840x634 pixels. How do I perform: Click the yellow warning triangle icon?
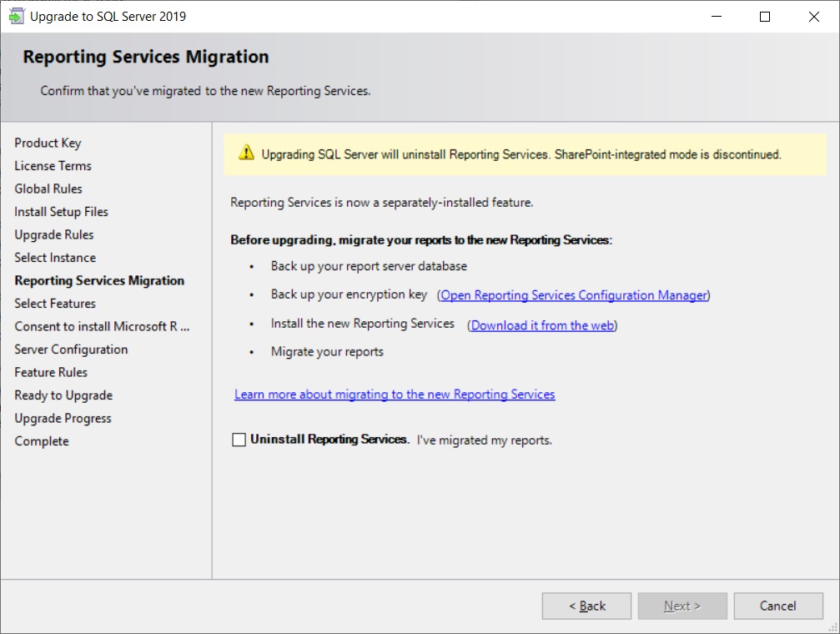246,153
